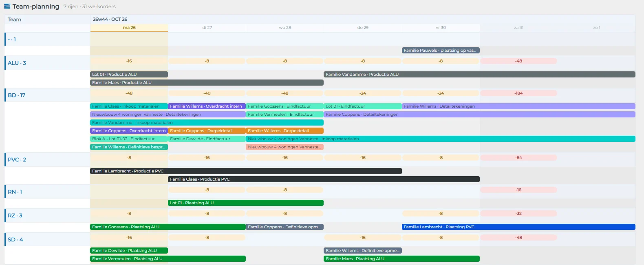
Task: Click the '-64' capacity cell in PVC row
Action: pos(518,158)
